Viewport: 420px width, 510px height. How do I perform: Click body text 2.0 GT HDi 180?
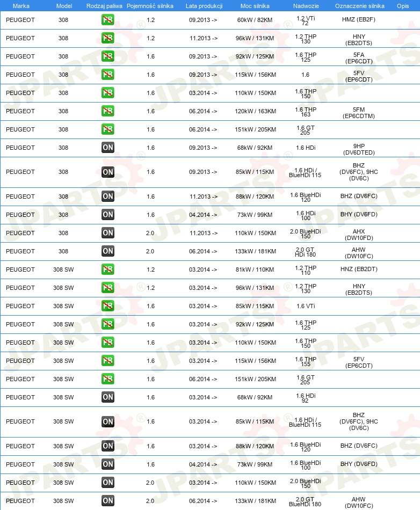click(305, 252)
